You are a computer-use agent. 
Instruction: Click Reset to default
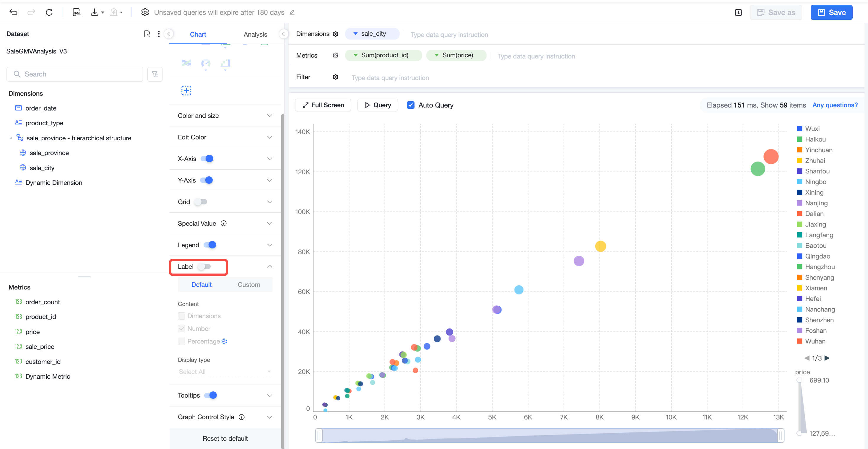pos(225,439)
